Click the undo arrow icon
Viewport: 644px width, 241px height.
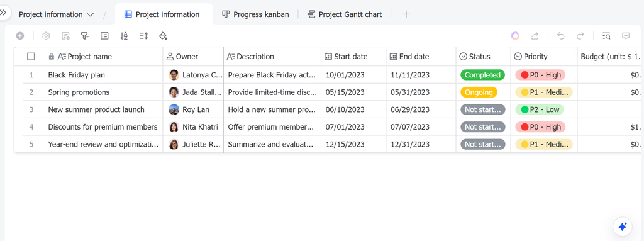pos(560,36)
